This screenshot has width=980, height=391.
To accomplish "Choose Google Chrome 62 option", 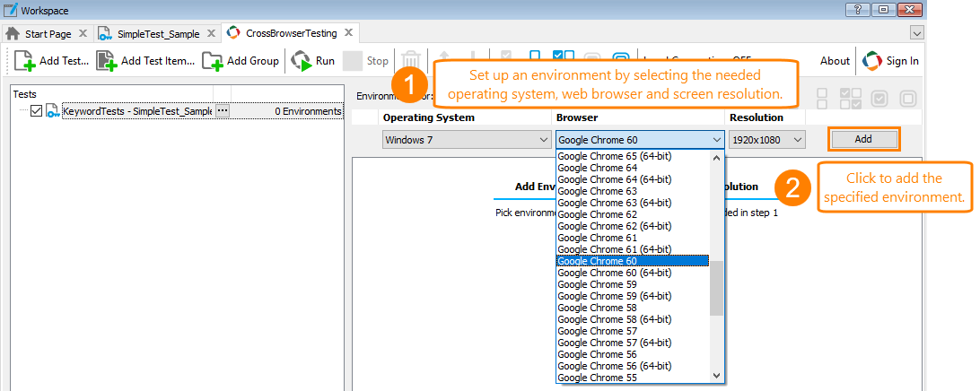I will 633,214.
